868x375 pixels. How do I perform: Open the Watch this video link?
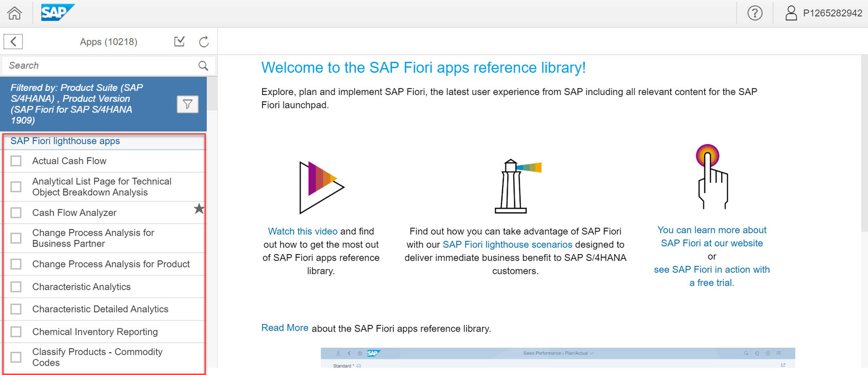[x=302, y=231]
